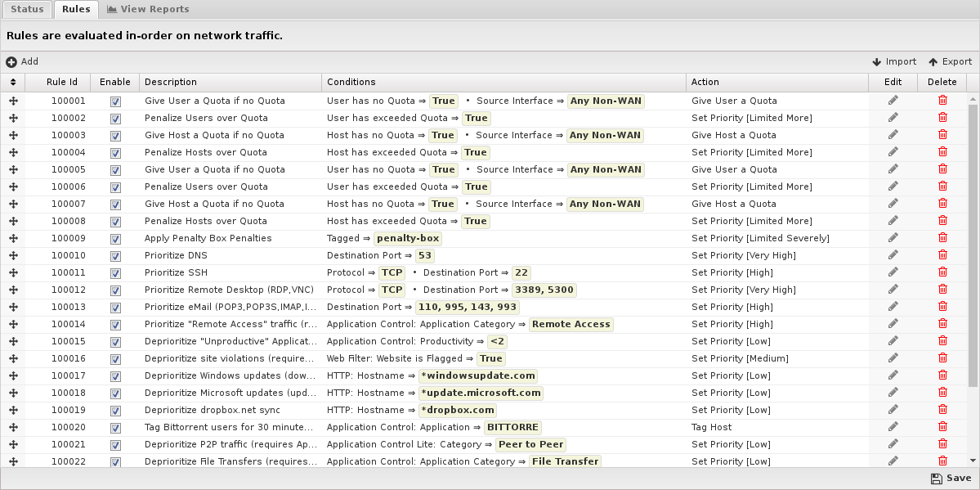Viewport: 980px width, 490px height.
Task: Disable the Prioritize DNS rule checkbox
Action: point(115,256)
